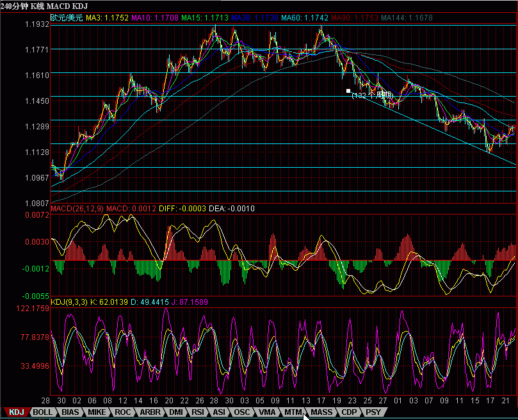Click the 0.0030 MACD axis label
518x420 pixels.
point(37,242)
